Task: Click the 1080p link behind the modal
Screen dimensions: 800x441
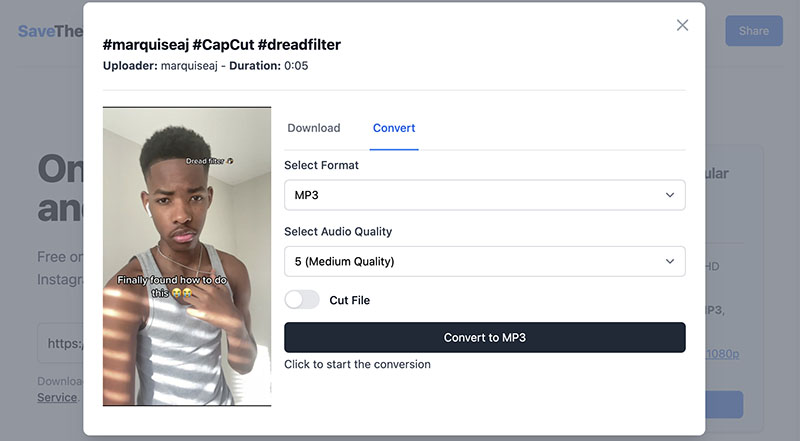Action: click(722, 353)
